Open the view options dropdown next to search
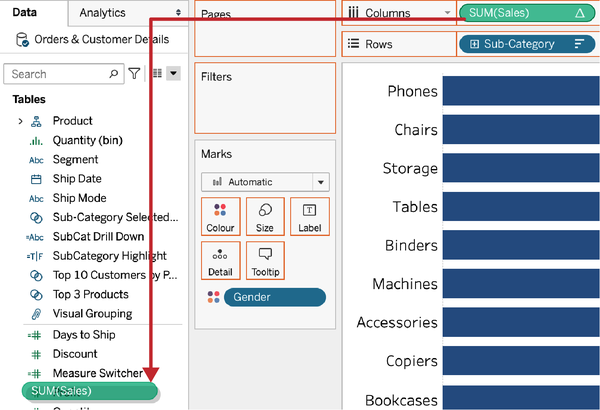The width and height of the screenshot is (600, 410). click(173, 74)
